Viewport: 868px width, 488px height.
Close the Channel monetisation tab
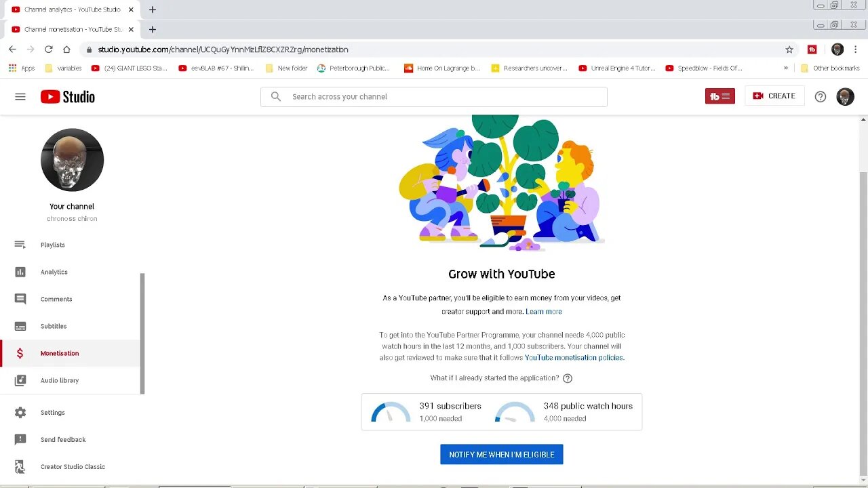click(x=131, y=29)
